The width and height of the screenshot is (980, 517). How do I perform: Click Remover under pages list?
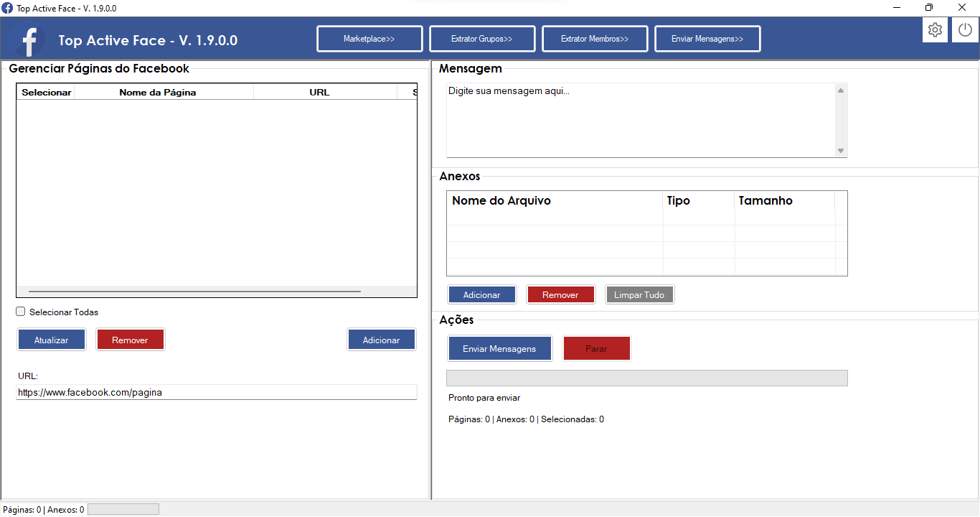(x=130, y=340)
